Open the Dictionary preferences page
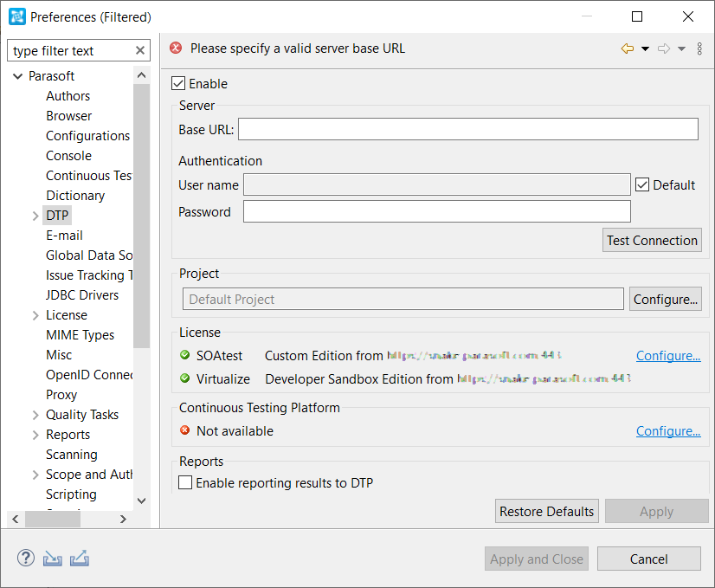Viewport: 715px width, 588px height. click(x=75, y=196)
